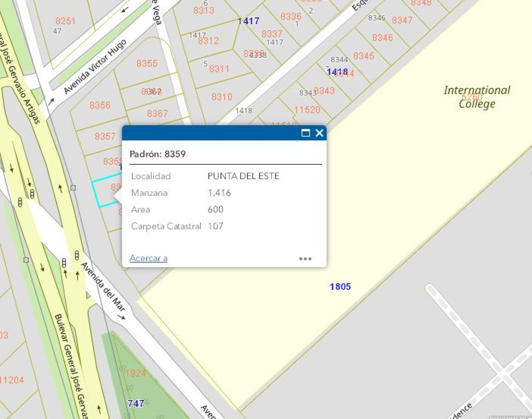The image size is (532, 419).
Task: Click parcel 8365 on the map
Action: [x=147, y=63]
